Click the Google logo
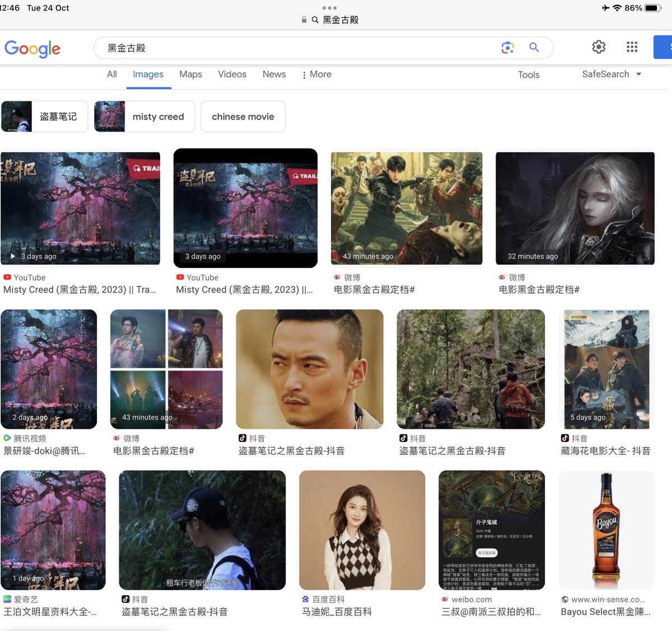 [x=32, y=49]
